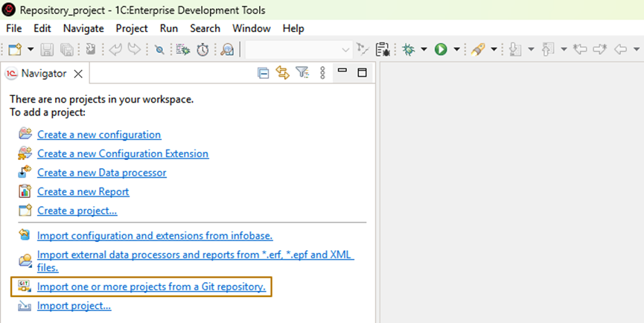Image resolution: width=644 pixels, height=323 pixels.
Task: Click the Git repository import icon
Action: point(25,287)
